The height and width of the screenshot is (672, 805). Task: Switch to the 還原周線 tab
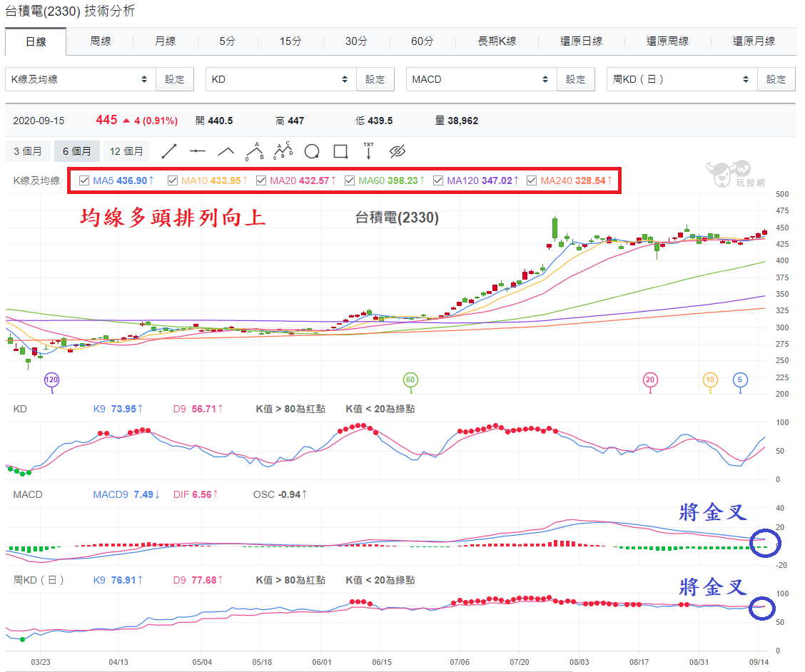coord(667,41)
